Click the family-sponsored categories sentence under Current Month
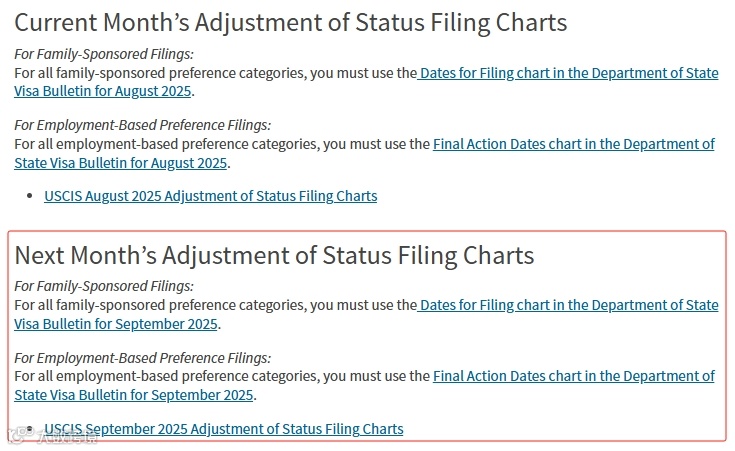 coord(216,74)
